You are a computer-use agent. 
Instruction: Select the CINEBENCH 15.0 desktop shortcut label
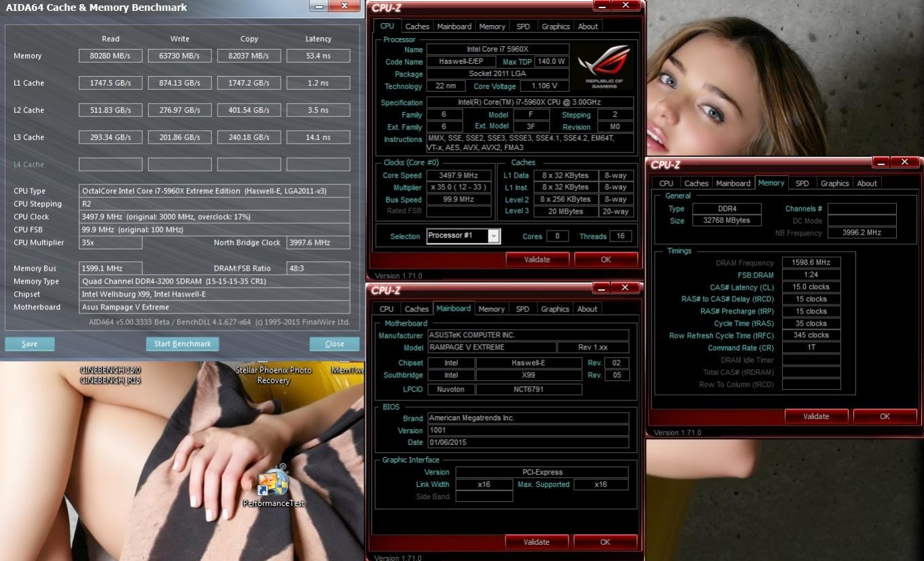[110, 370]
